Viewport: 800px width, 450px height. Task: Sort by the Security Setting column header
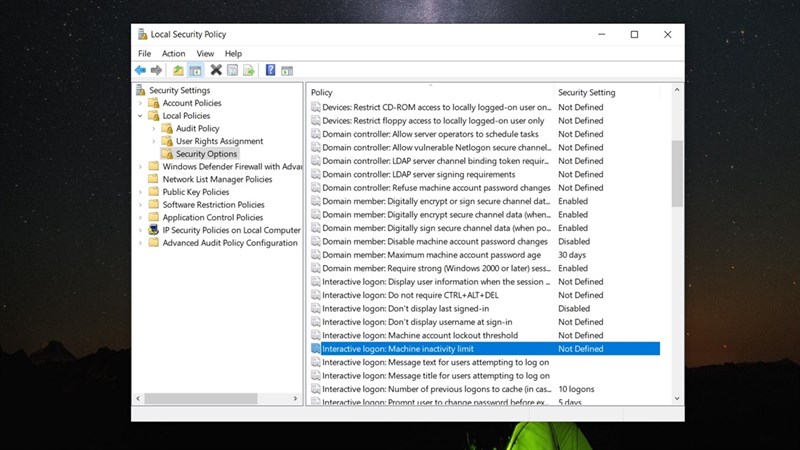(607, 92)
